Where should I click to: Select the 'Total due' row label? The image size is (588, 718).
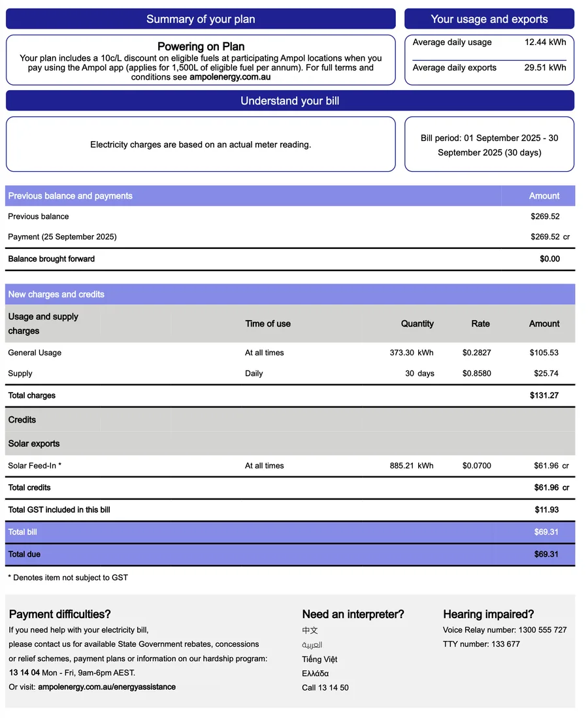click(x=24, y=554)
